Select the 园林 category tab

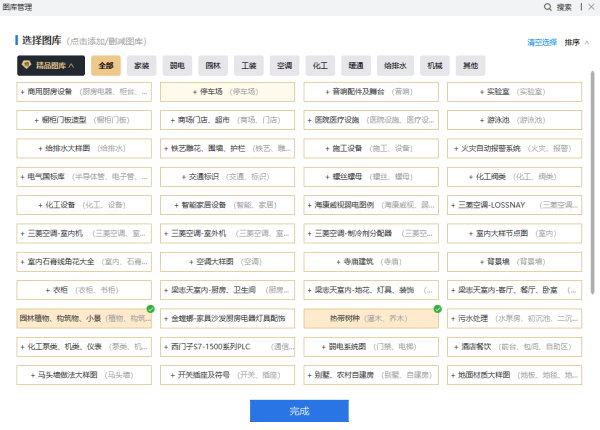(213, 65)
